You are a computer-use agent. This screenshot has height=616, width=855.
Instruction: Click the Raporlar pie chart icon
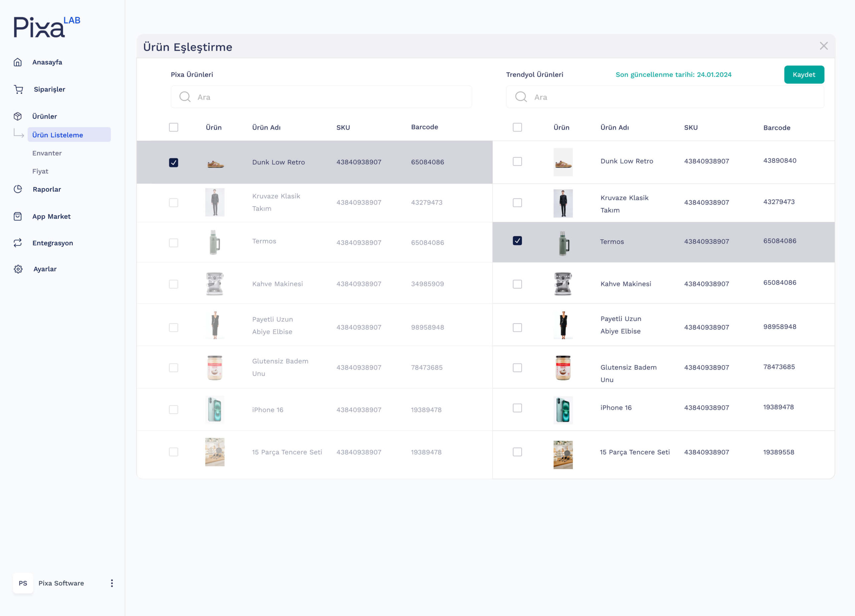pyautogui.click(x=18, y=189)
